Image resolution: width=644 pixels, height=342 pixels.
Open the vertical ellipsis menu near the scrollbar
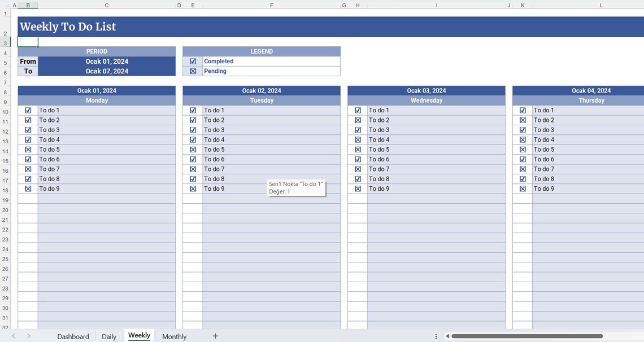pyautogui.click(x=436, y=336)
